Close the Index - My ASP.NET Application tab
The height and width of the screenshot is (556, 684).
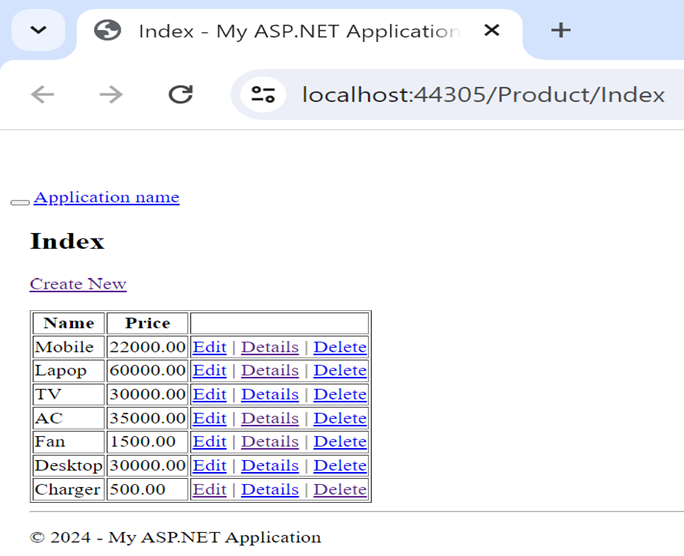pyautogui.click(x=491, y=30)
